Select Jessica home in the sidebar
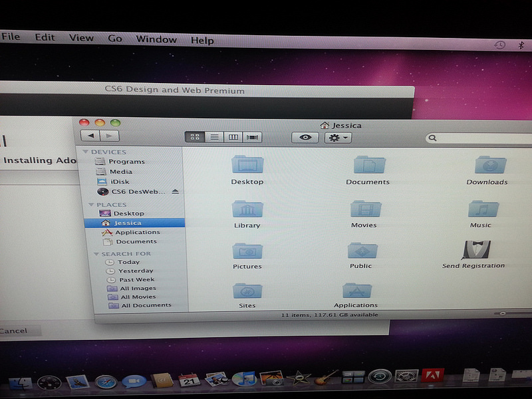Image resolution: width=532 pixels, height=399 pixels. [x=135, y=223]
